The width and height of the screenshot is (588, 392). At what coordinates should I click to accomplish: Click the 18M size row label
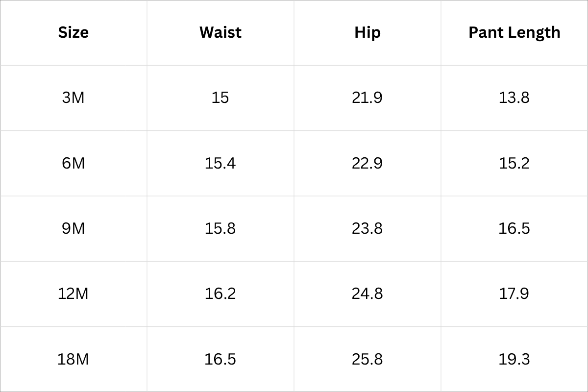pyautogui.click(x=73, y=359)
